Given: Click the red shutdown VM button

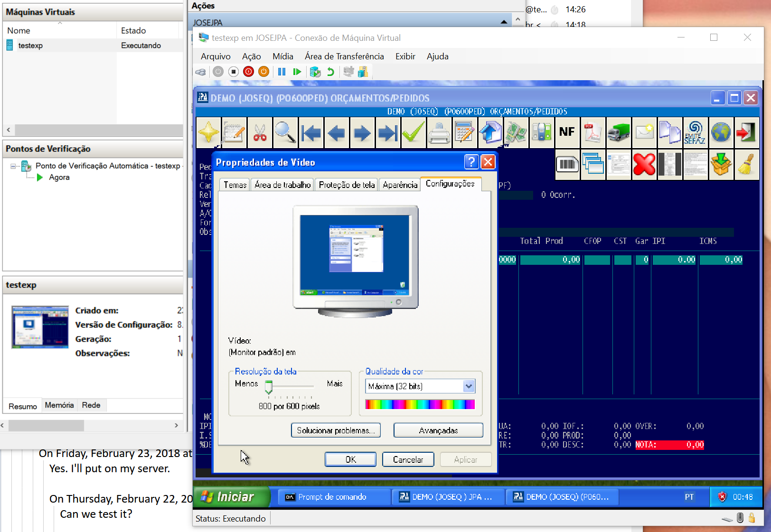Looking at the screenshot, I should [x=248, y=72].
